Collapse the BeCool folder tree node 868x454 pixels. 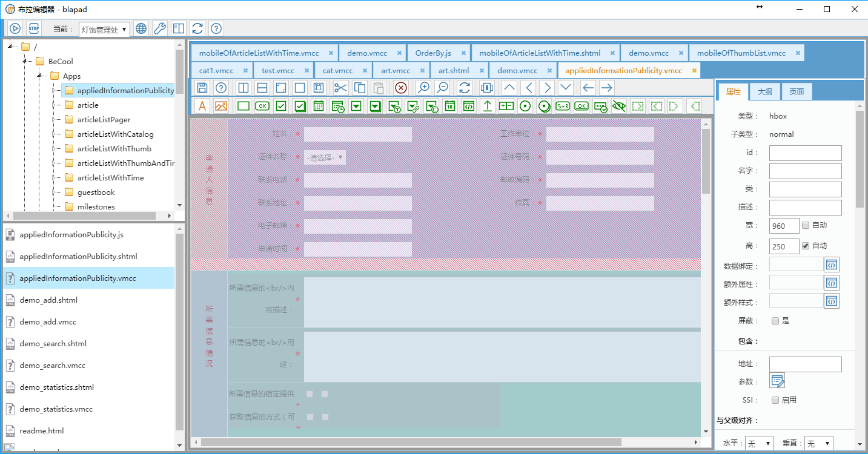[x=25, y=62]
